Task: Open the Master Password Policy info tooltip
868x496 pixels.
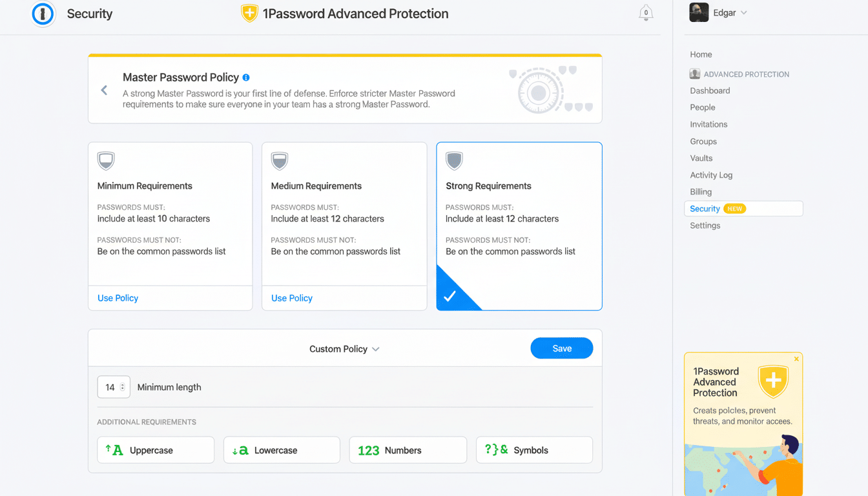Action: click(245, 77)
